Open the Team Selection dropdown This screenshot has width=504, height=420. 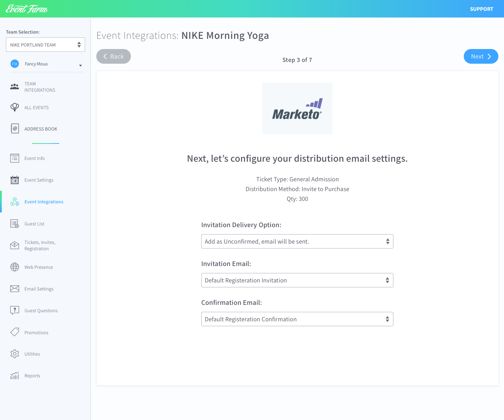pyautogui.click(x=45, y=45)
